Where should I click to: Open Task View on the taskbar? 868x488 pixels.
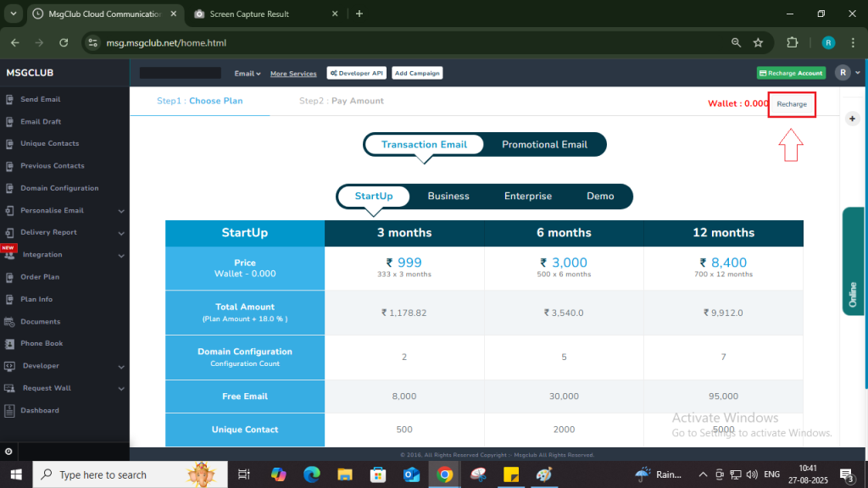243,474
